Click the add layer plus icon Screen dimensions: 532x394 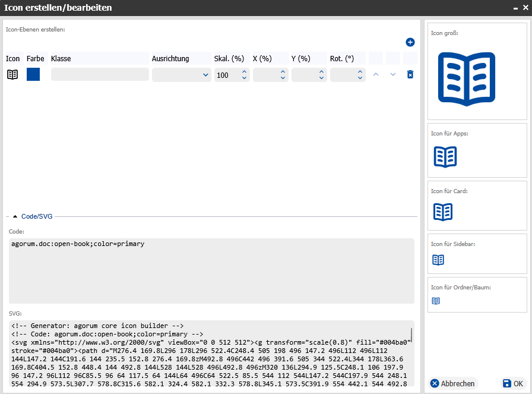point(410,42)
